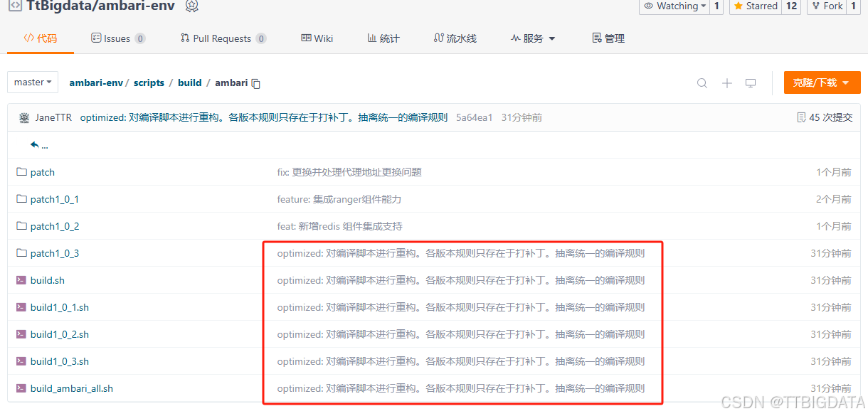Open latest commit message link
Viewport: 868px width, 416px height.
click(x=264, y=117)
